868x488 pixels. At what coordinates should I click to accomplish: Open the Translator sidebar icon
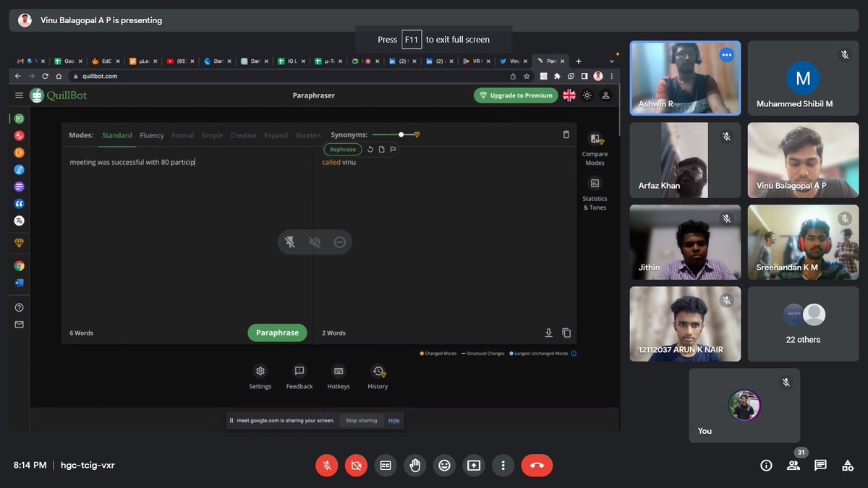tap(20, 221)
